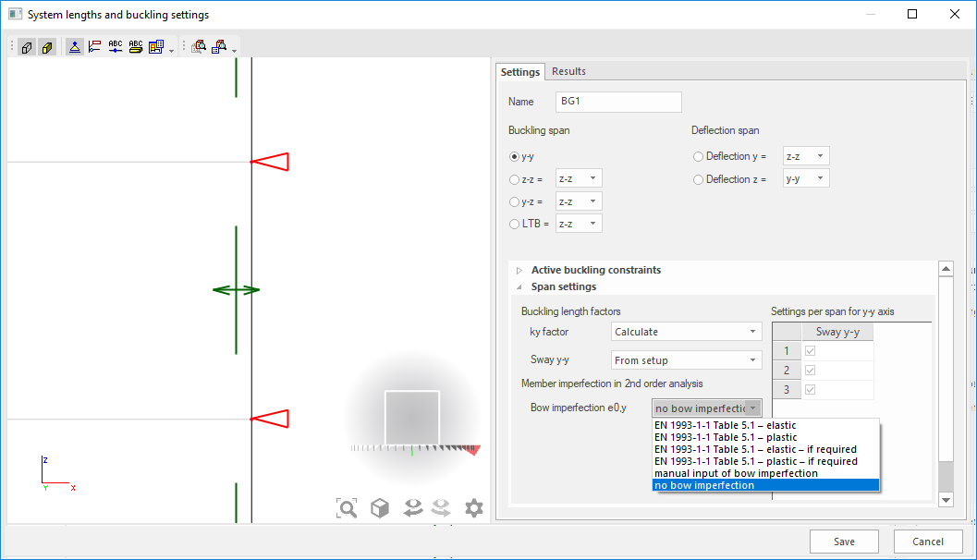Click the wireframe box view icon
This screenshot has width=977, height=560.
pos(27,46)
